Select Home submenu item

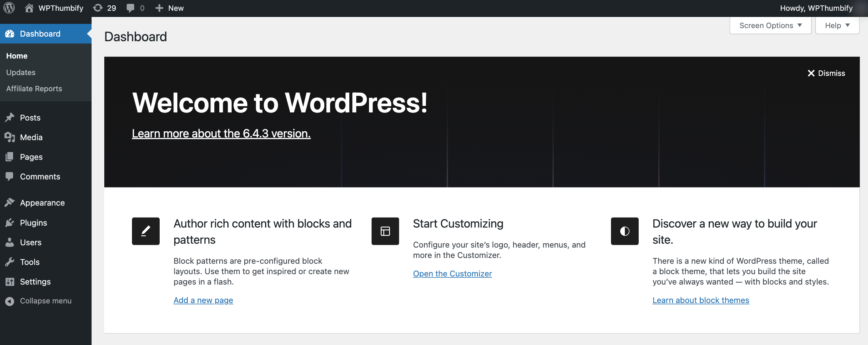tap(17, 56)
